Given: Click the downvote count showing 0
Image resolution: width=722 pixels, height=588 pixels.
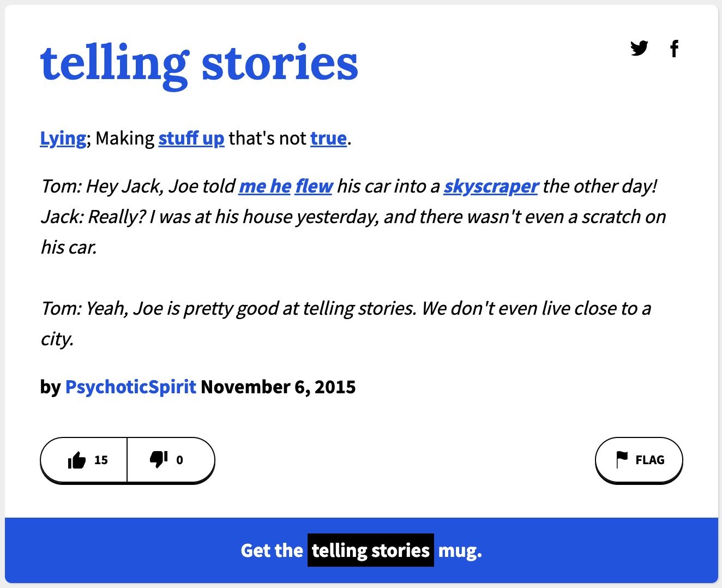Looking at the screenshot, I should (179, 460).
